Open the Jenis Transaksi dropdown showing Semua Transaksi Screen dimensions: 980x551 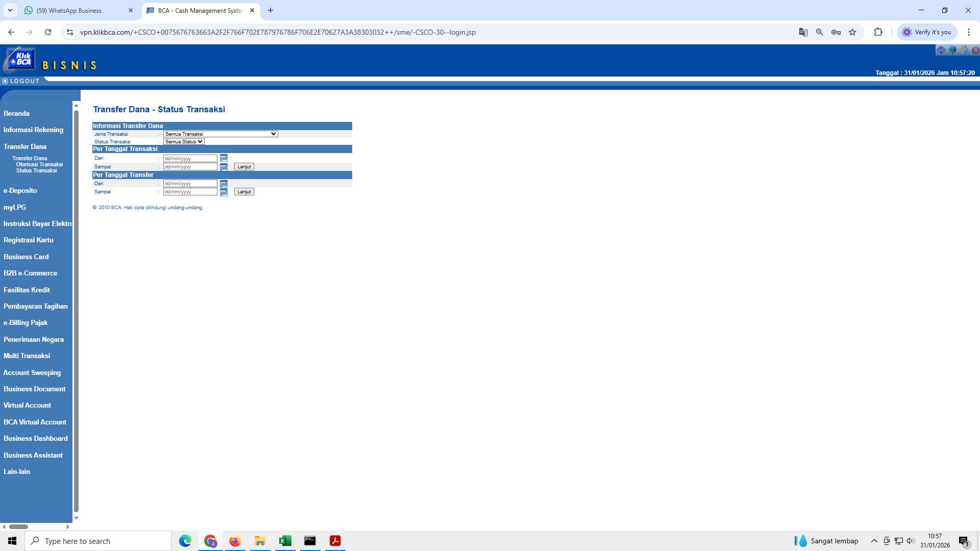coord(220,134)
